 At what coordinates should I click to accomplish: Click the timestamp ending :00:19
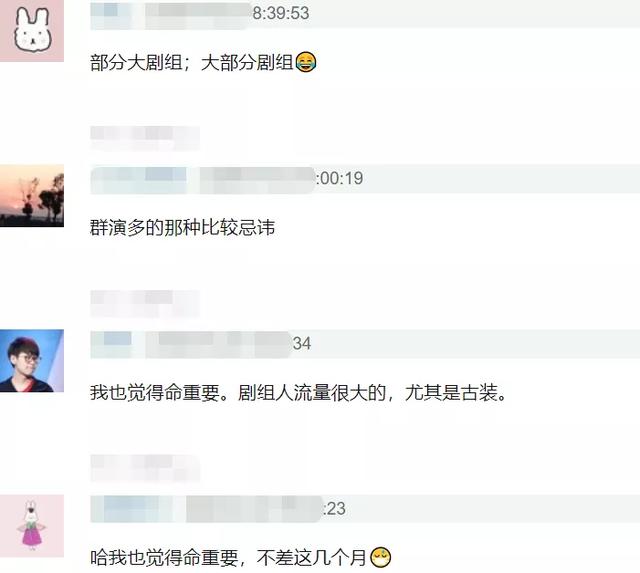(x=339, y=178)
